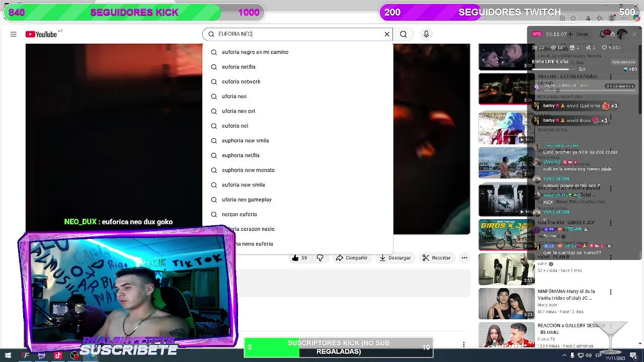Click the "Esta semana" label in overlay

623,62
